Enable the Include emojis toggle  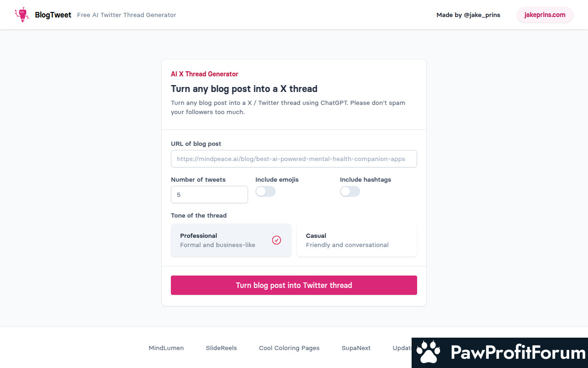[x=266, y=191]
